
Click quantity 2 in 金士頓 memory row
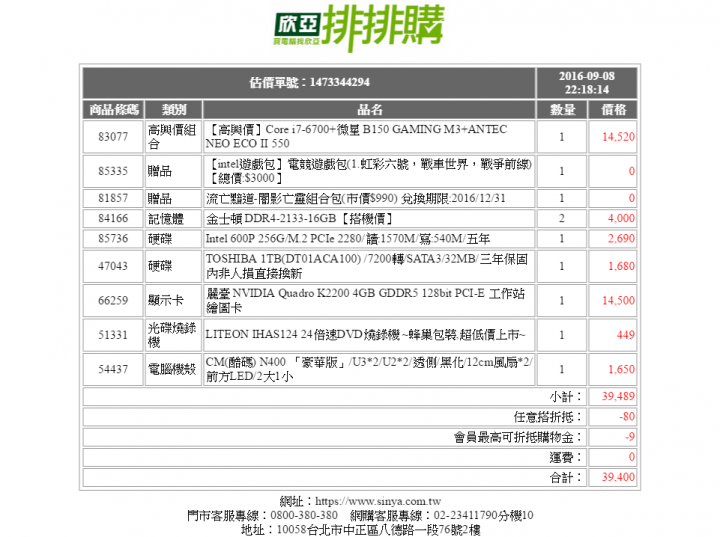coord(562,219)
